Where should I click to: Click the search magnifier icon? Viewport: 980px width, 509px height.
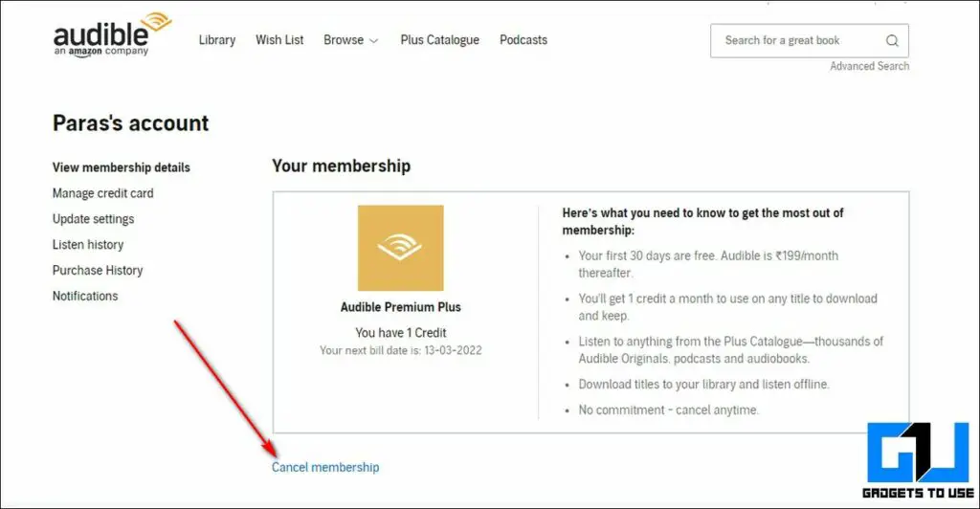[x=892, y=40]
